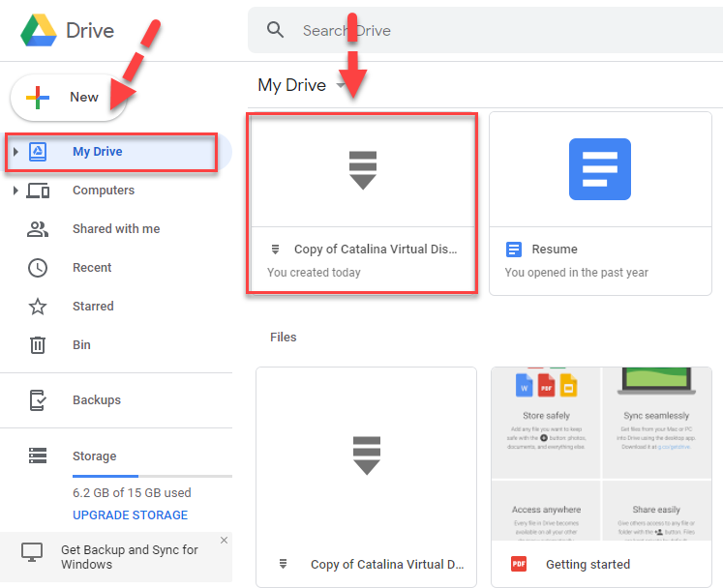The height and width of the screenshot is (588, 723).
Task: Click the storage usage progress bar
Action: click(x=151, y=476)
